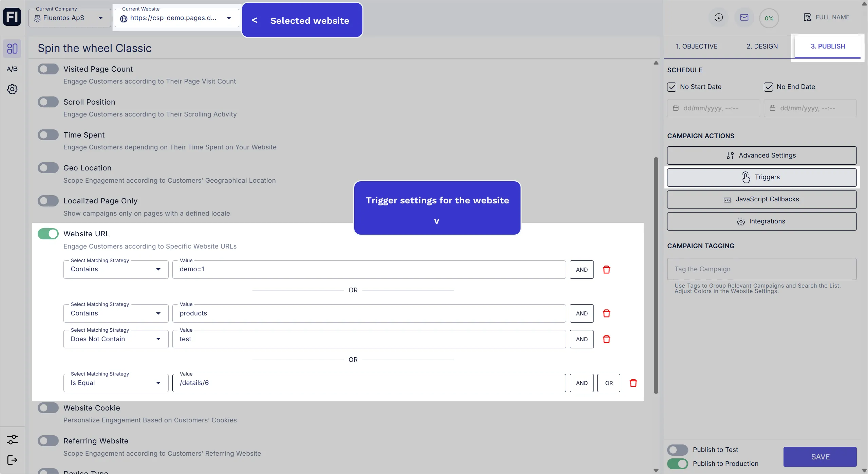Open the A/B testing sidebar icon
This screenshot has height=474, width=868.
coord(12,69)
